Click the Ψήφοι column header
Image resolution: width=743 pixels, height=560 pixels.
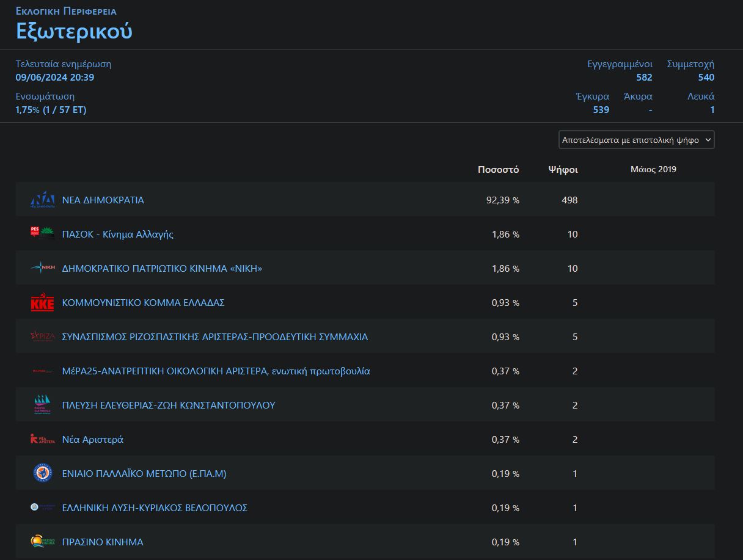click(563, 170)
